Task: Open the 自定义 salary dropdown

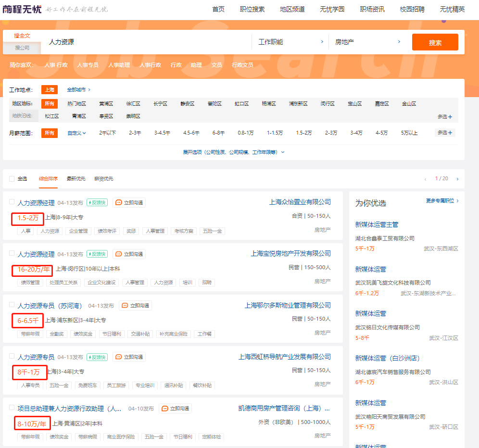Action: pos(76,133)
